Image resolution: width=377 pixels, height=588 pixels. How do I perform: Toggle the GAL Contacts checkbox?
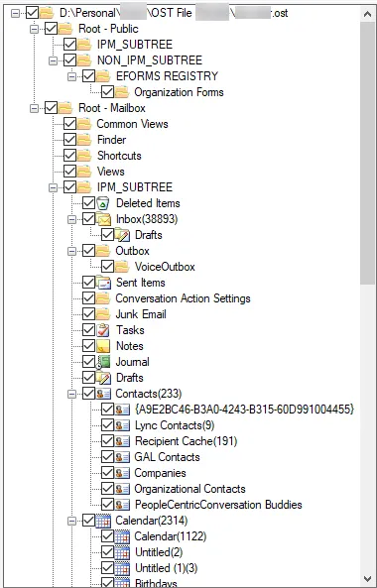click(x=108, y=457)
